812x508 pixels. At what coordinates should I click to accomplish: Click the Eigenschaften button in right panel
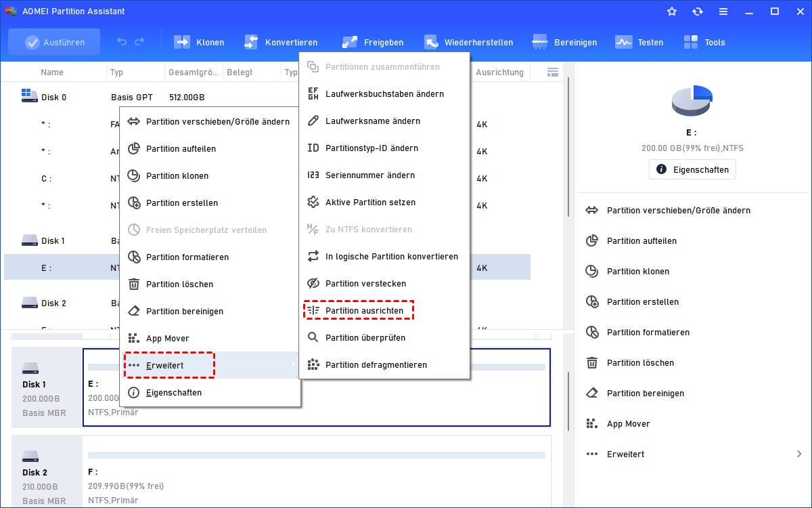coord(692,170)
